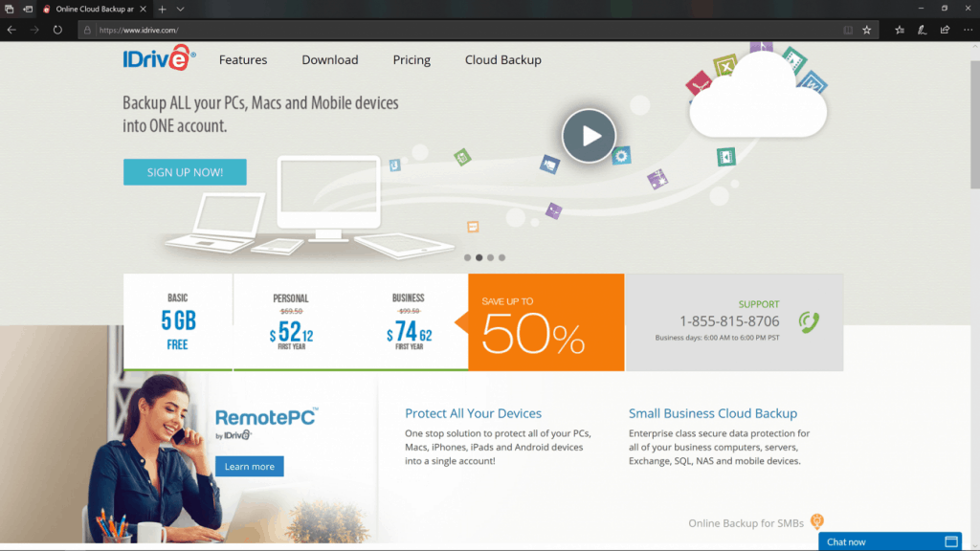Screen dimensions: 980x551
Task: Click the Backup ALL your PCs headline
Action: [x=260, y=114]
